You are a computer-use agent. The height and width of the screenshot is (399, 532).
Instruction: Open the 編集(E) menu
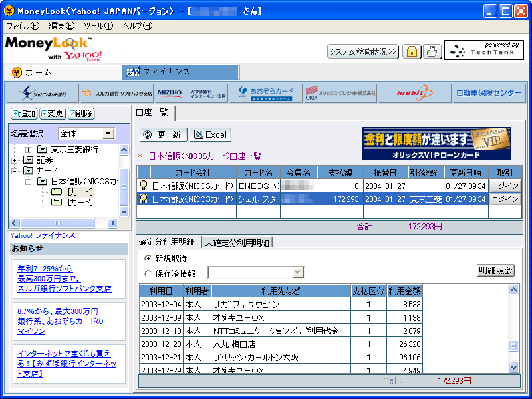pos(62,26)
